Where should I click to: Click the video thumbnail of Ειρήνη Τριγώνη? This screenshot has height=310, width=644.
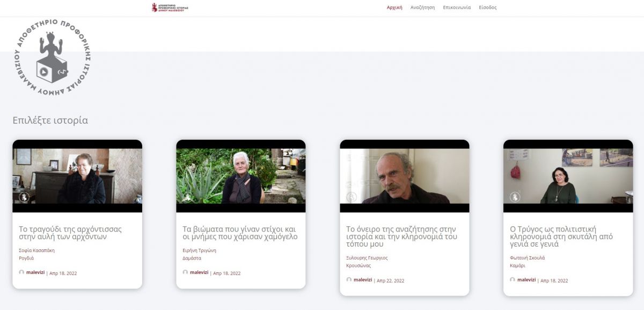(x=241, y=176)
